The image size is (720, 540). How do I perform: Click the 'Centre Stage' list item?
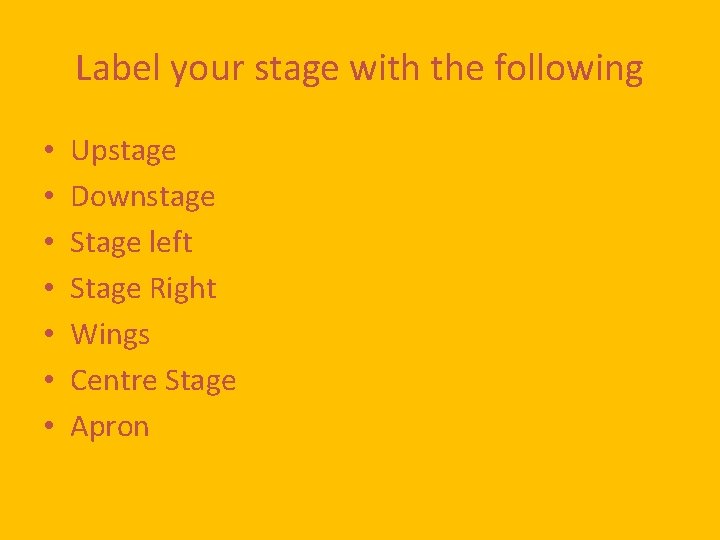coord(153,381)
